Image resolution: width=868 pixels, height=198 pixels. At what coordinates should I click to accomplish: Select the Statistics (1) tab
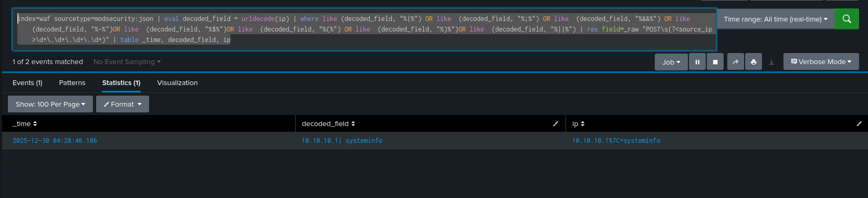point(121,83)
